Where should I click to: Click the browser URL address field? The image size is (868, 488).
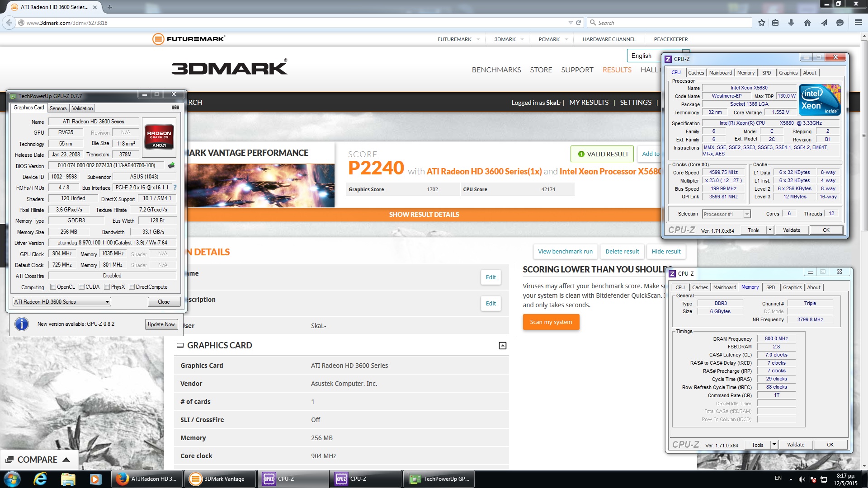(x=294, y=23)
